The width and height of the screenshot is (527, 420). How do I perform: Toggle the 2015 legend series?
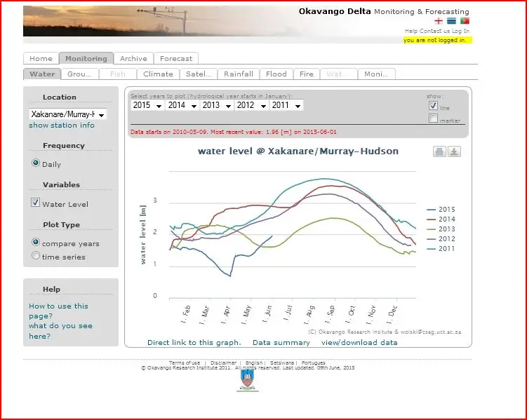point(441,209)
